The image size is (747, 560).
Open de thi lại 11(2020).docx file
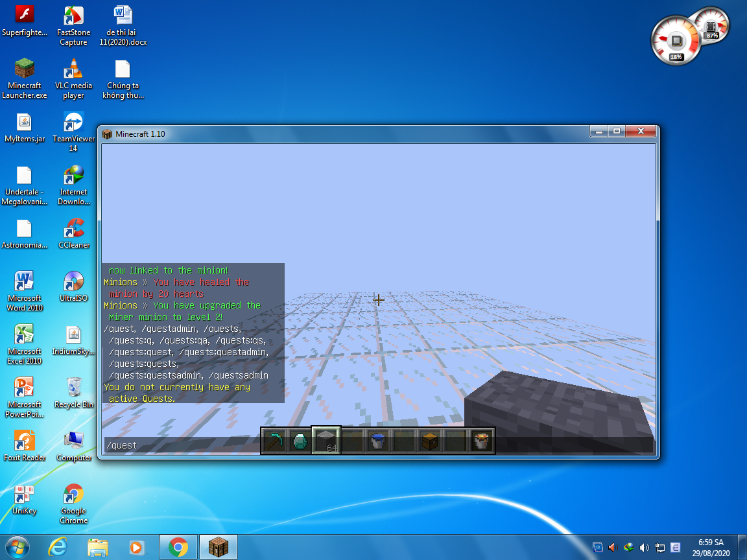tap(123, 26)
